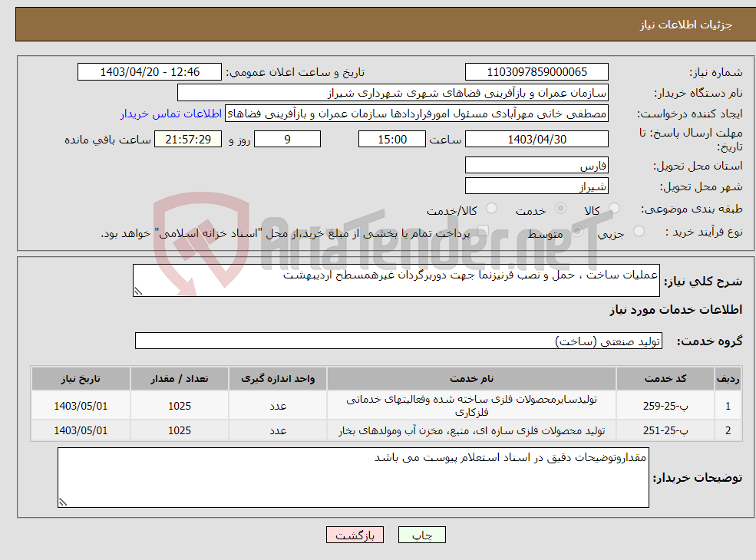Select the خدمت radio button
The image size is (756, 560).
(x=560, y=208)
